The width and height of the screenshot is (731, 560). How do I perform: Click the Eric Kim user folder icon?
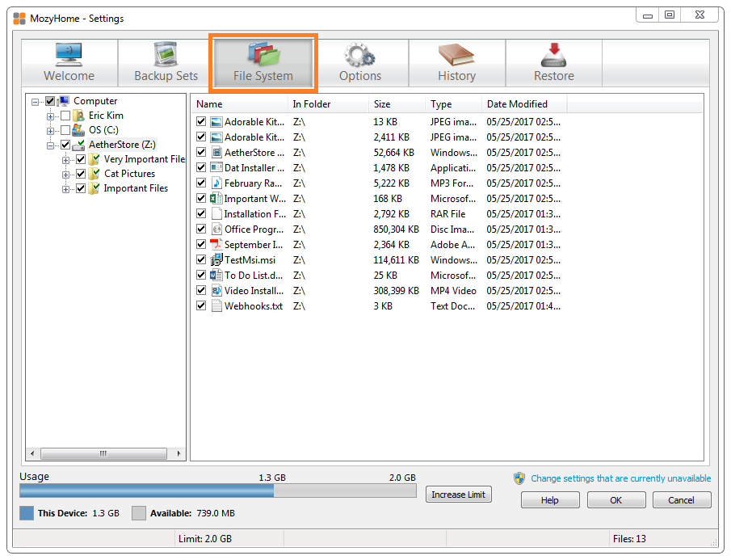pyautogui.click(x=80, y=116)
